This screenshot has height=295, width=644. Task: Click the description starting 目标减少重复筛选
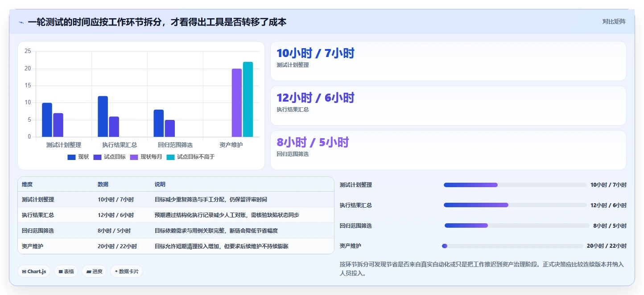(x=211, y=200)
